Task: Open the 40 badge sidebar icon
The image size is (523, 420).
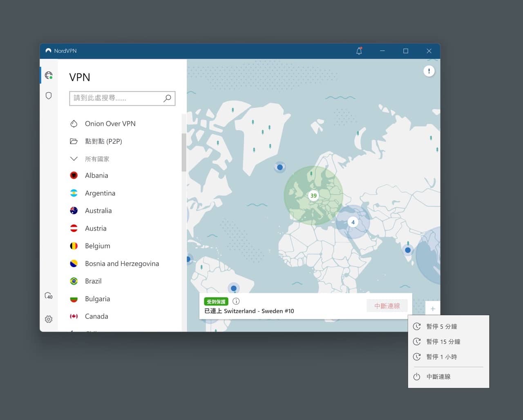Action: click(49, 295)
